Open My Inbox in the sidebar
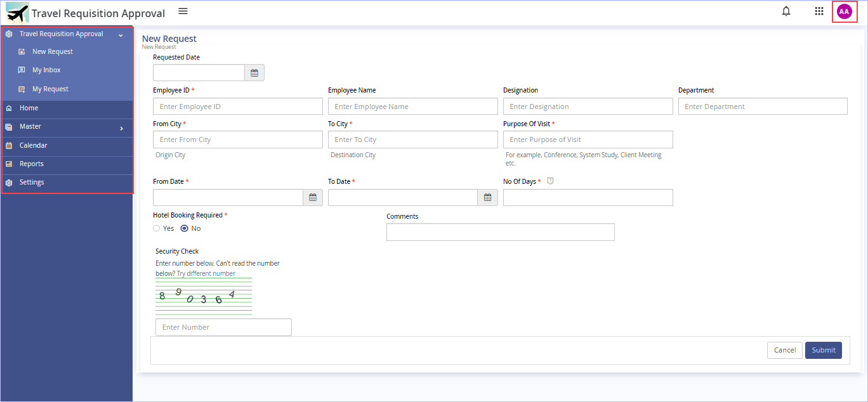The height and width of the screenshot is (402, 868). pyautogui.click(x=46, y=70)
